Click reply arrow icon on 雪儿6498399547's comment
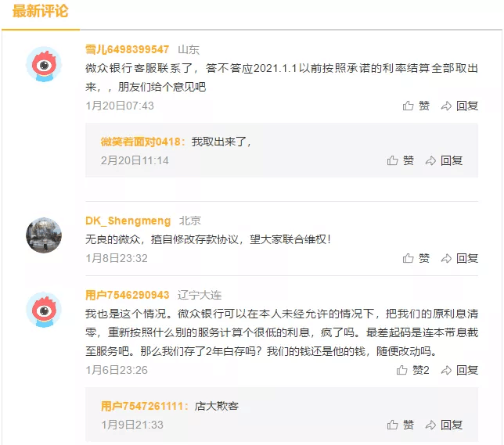 [447, 106]
